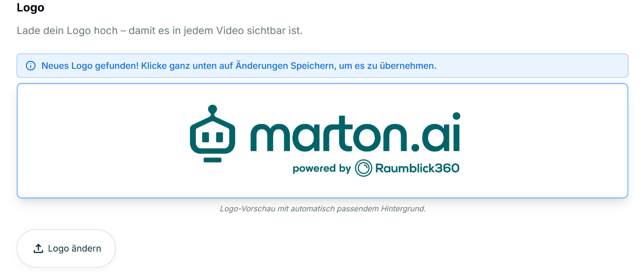This screenshot has width=644, height=272.
Task: Click the Logo section heading
Action: click(30, 7)
